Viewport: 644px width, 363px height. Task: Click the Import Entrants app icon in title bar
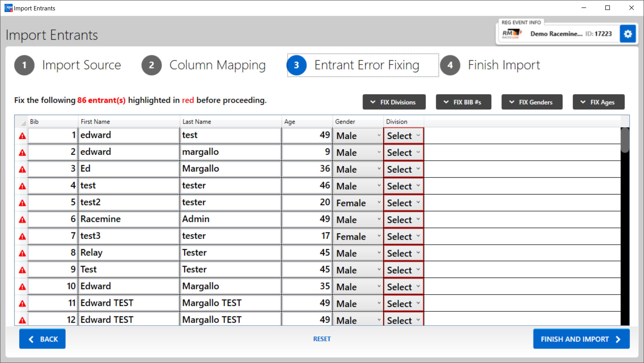click(x=9, y=8)
